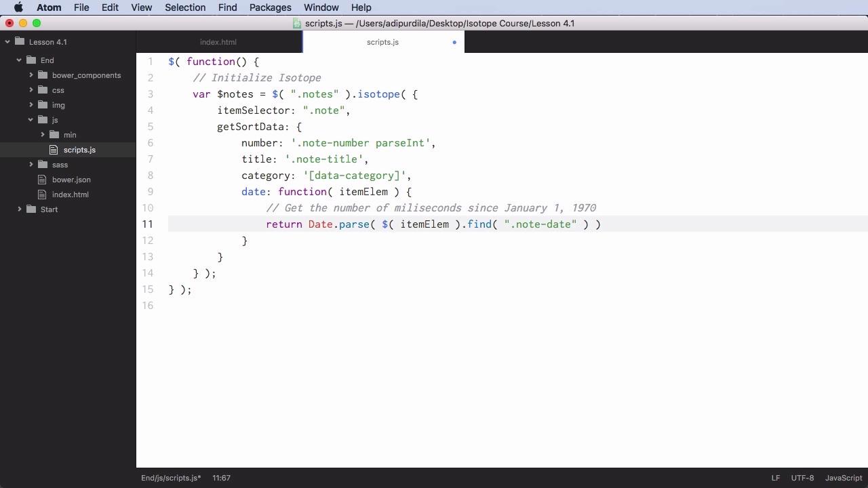868x488 pixels.
Task: Open the Apple menu
Action: click(18, 7)
